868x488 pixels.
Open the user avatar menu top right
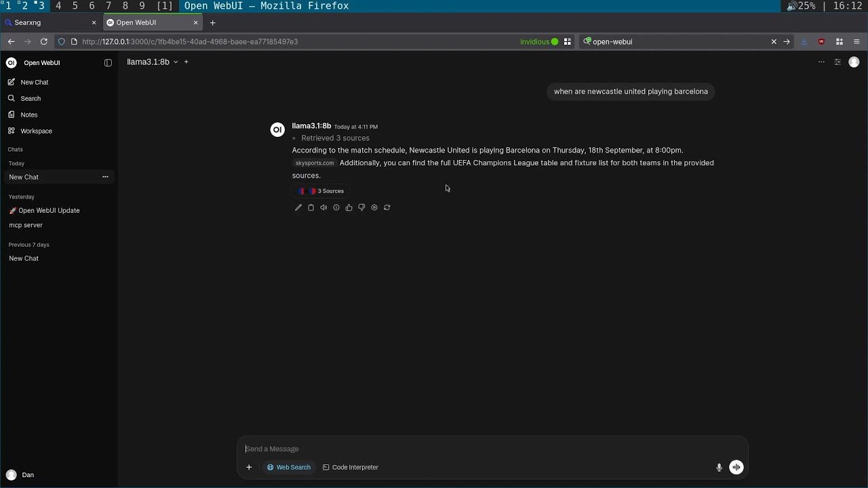pos(854,62)
